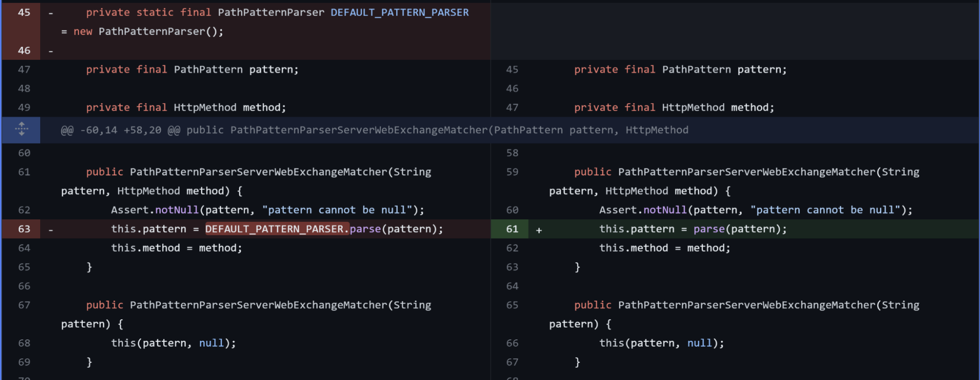Click new-file line number 58

point(512,153)
